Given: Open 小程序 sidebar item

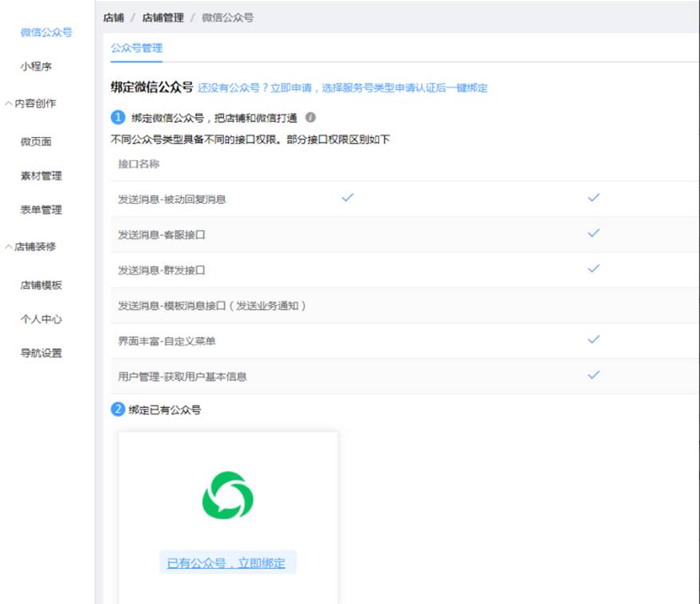Looking at the screenshot, I should (x=36, y=66).
